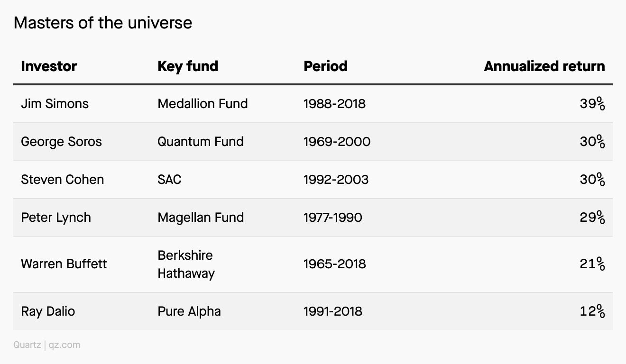The image size is (626, 364).
Task: Click the Masters of the universe title
Action: [x=103, y=23]
